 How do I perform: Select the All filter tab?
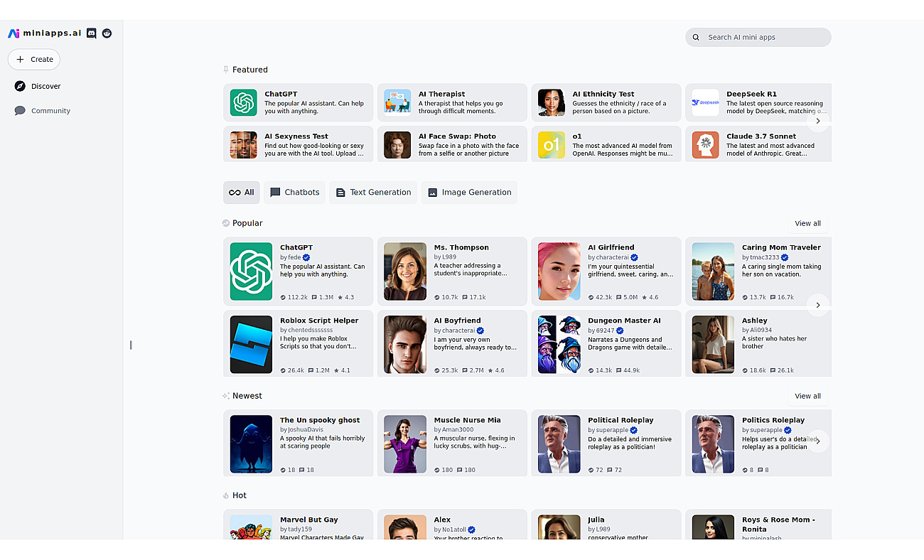242,193
